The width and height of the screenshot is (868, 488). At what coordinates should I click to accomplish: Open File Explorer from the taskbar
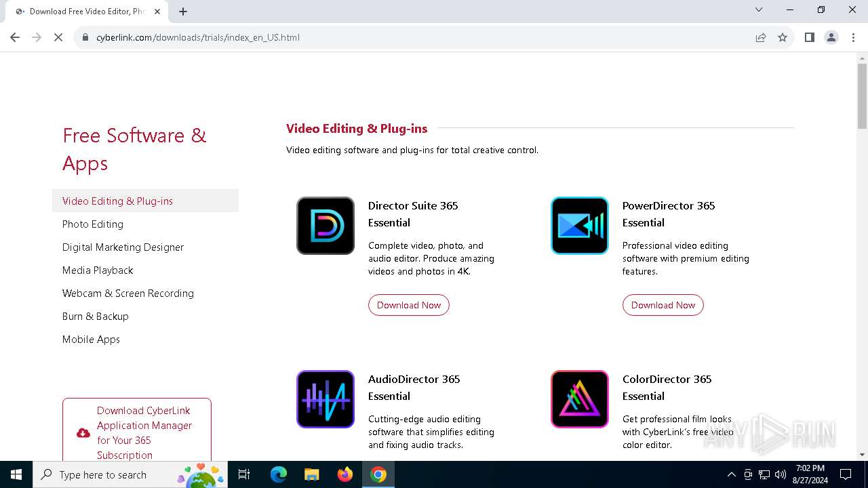tap(312, 474)
